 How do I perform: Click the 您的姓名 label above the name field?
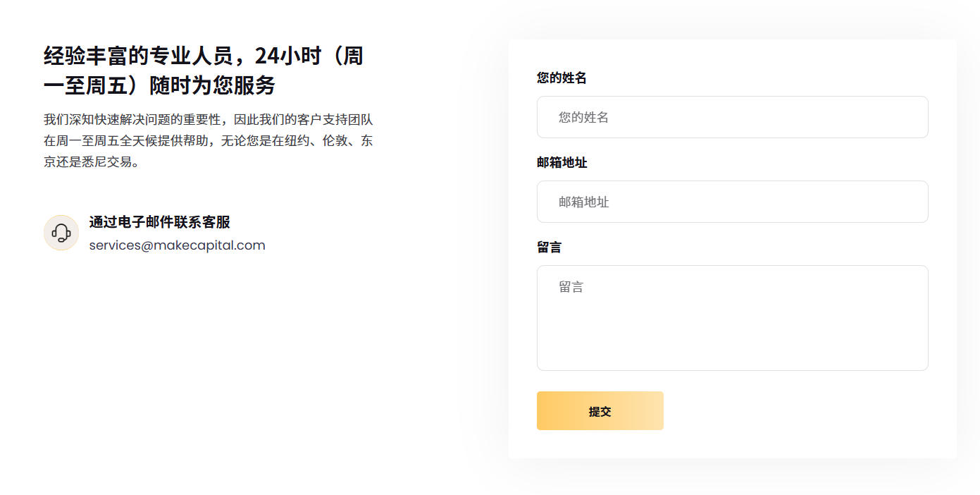click(562, 78)
